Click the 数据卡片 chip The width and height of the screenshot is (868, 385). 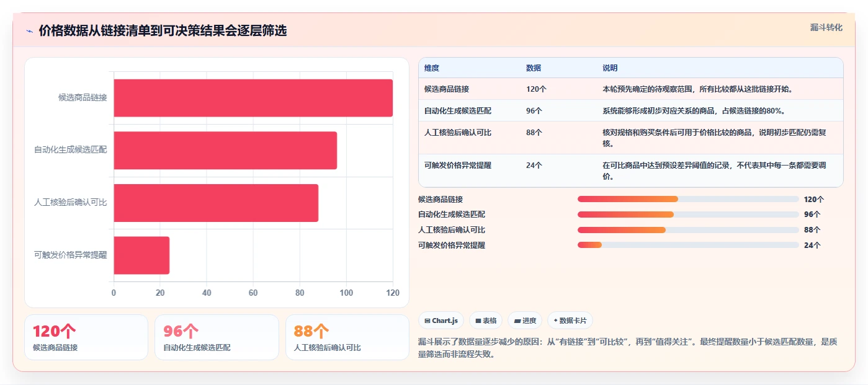click(570, 321)
